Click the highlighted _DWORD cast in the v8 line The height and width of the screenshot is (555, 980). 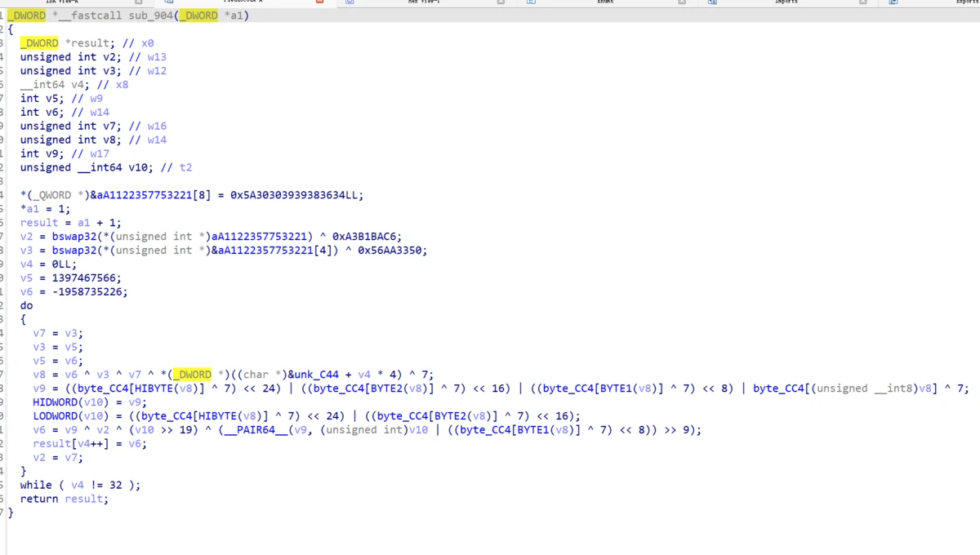(x=192, y=375)
